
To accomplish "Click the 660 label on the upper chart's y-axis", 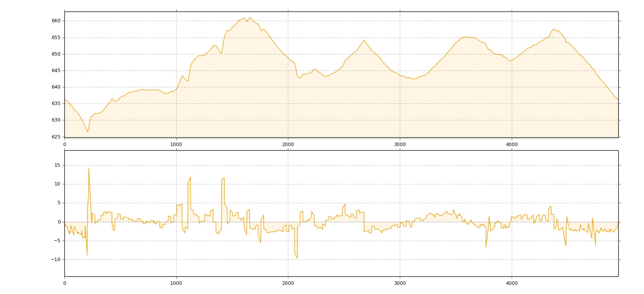I will click(x=56, y=21).
